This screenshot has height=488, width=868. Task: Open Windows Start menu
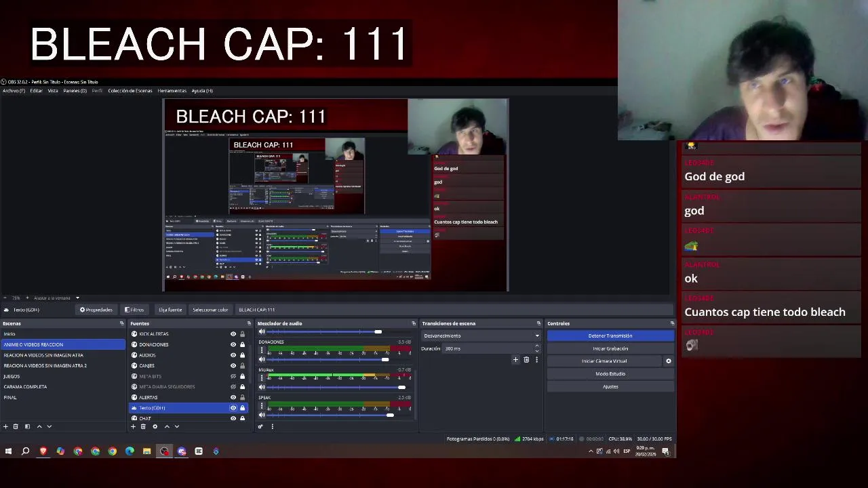(x=8, y=451)
